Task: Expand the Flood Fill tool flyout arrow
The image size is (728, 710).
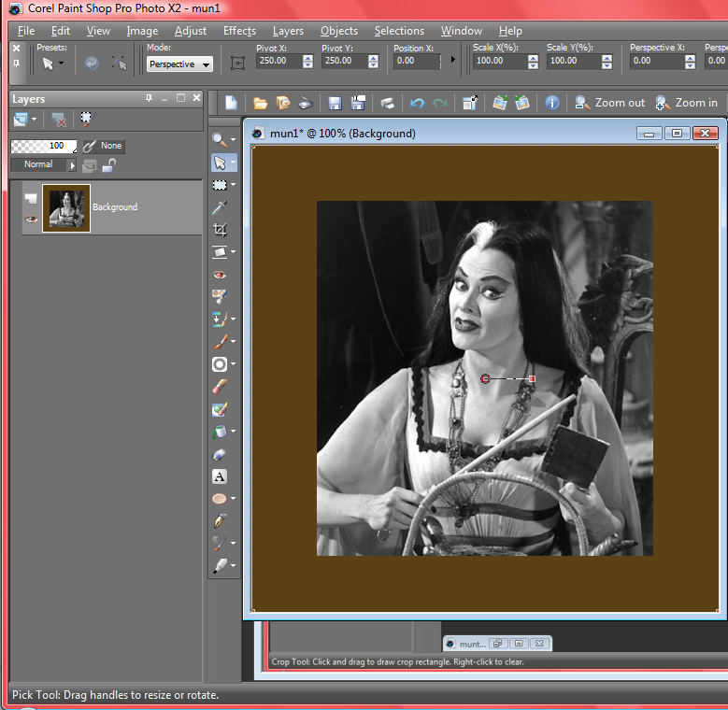Action: [233, 432]
